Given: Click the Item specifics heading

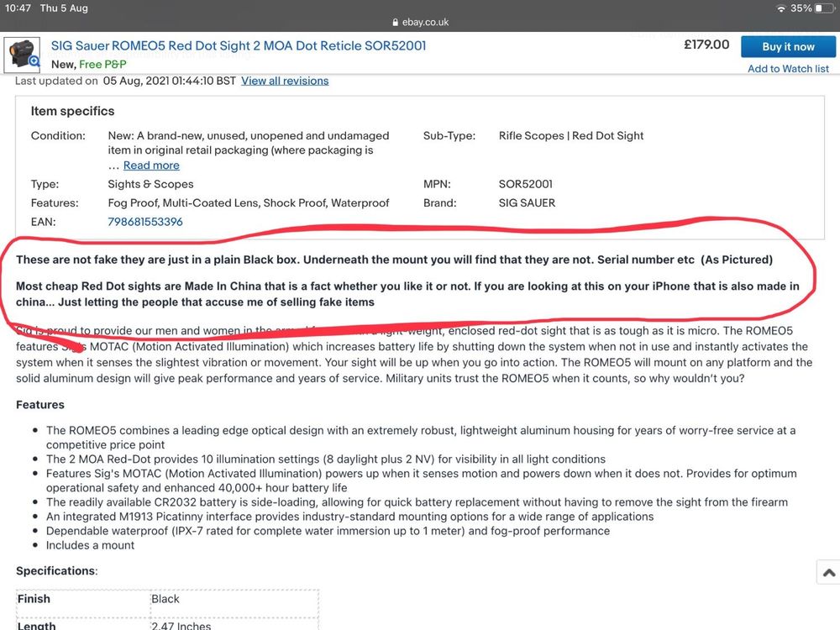Looking at the screenshot, I should (72, 111).
